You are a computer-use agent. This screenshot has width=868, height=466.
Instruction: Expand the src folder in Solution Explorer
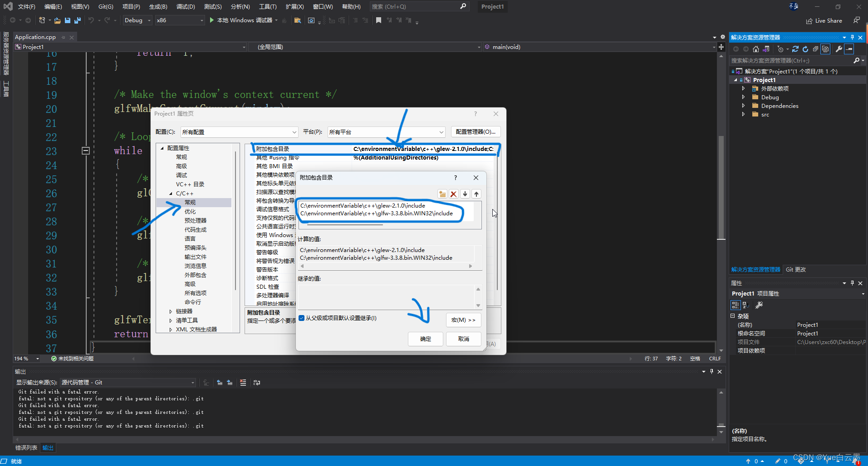pyautogui.click(x=743, y=114)
